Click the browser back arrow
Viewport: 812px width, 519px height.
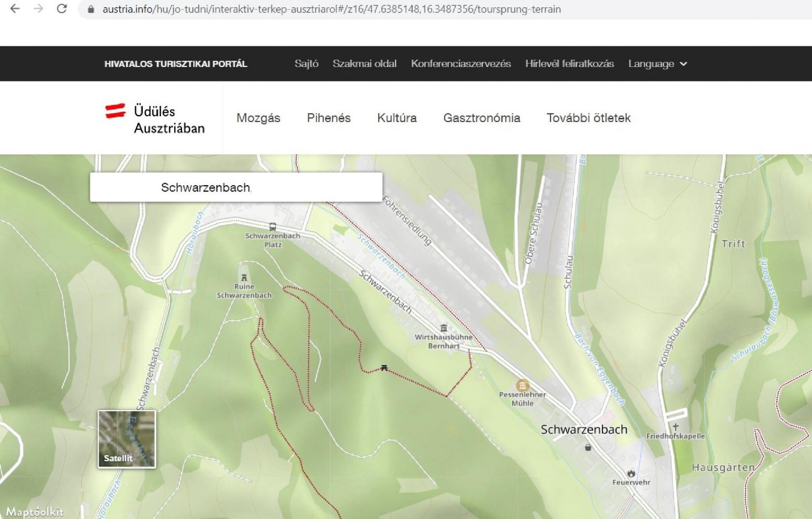pos(15,9)
